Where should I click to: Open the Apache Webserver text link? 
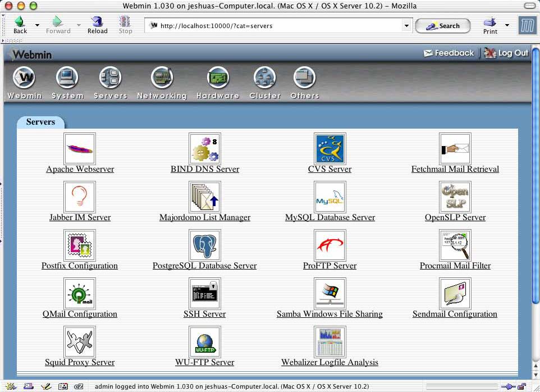click(x=80, y=169)
